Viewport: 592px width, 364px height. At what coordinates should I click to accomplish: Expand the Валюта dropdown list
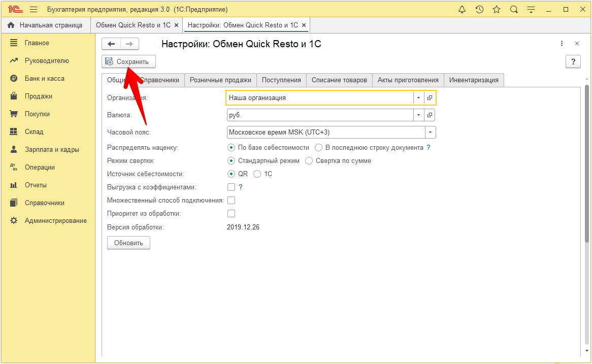[x=418, y=115]
